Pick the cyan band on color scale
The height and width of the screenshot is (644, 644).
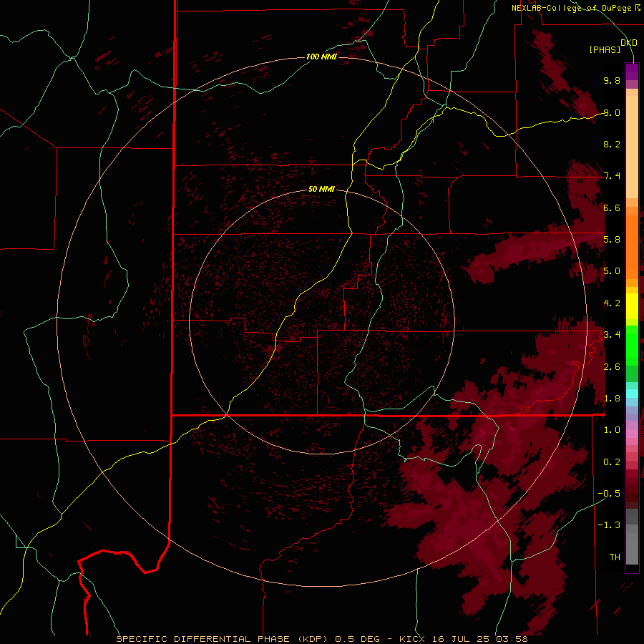pos(632,394)
